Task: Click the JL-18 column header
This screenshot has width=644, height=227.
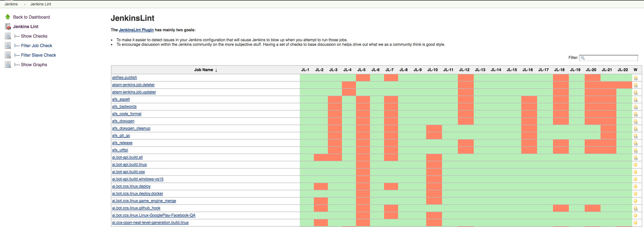Action: point(559,70)
